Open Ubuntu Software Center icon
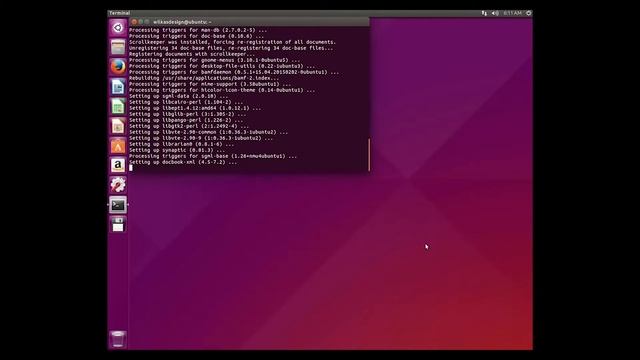640x360 pixels. tap(118, 146)
